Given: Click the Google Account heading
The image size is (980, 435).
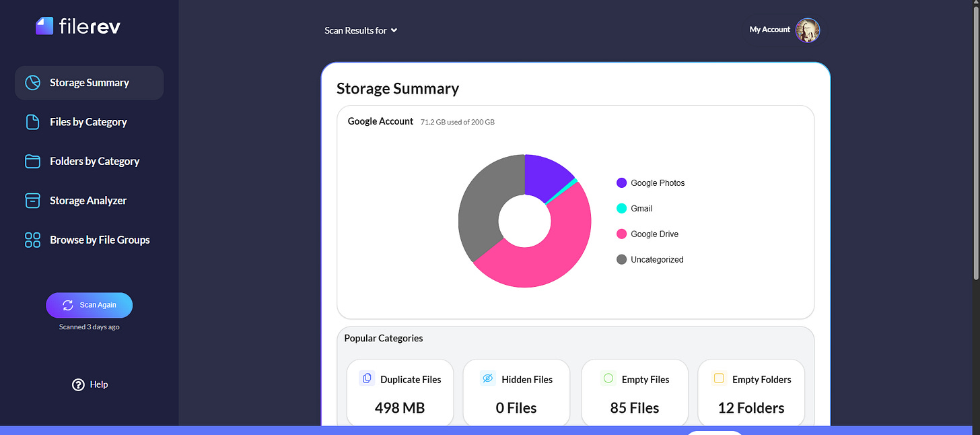Looking at the screenshot, I should tap(380, 121).
